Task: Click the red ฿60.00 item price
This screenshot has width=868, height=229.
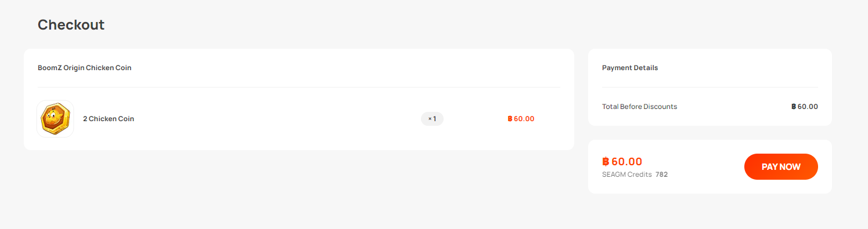Action: (x=521, y=119)
